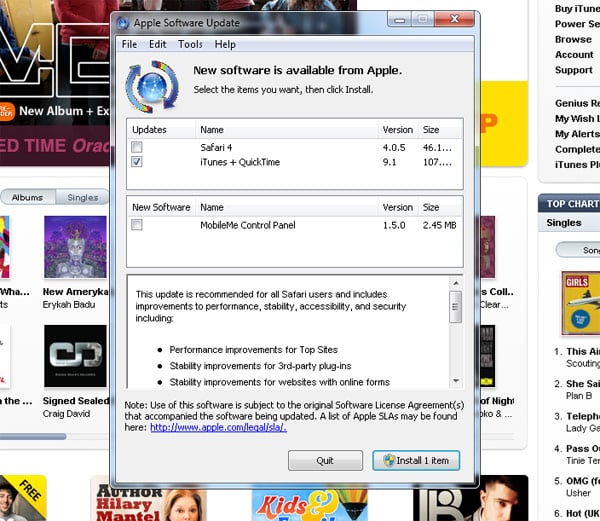Open the Help menu

[x=225, y=44]
